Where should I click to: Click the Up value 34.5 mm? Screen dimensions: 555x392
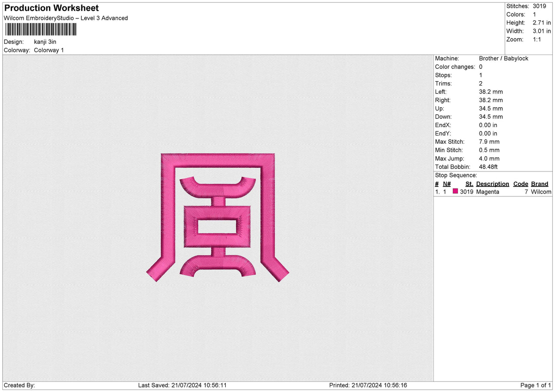point(491,109)
